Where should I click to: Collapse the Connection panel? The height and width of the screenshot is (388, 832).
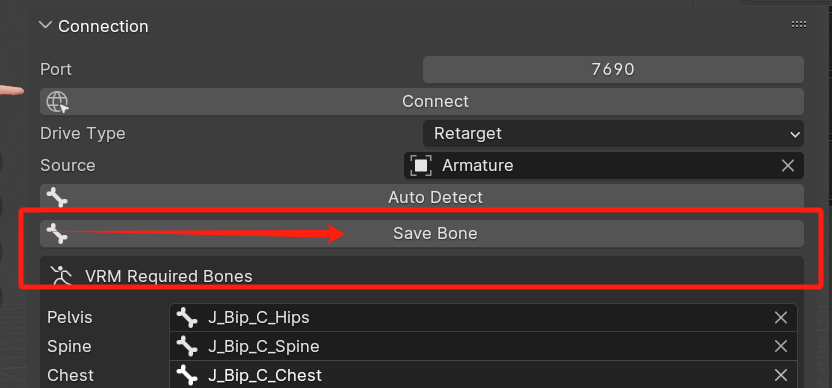tap(46, 25)
